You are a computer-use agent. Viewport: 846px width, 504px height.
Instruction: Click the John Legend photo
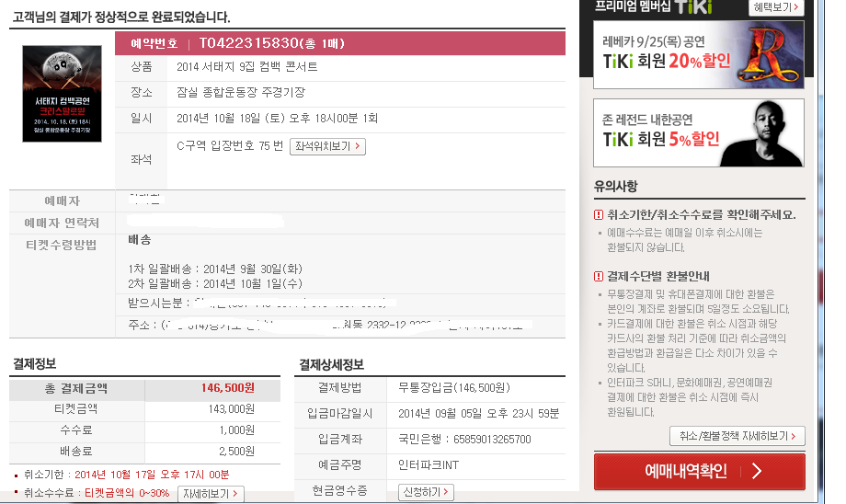click(765, 133)
